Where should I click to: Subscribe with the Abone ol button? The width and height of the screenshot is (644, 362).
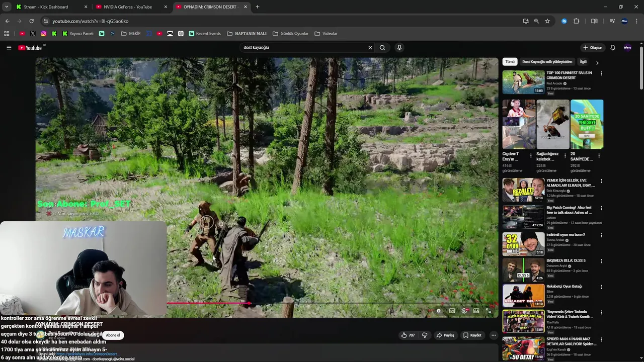pyautogui.click(x=113, y=335)
